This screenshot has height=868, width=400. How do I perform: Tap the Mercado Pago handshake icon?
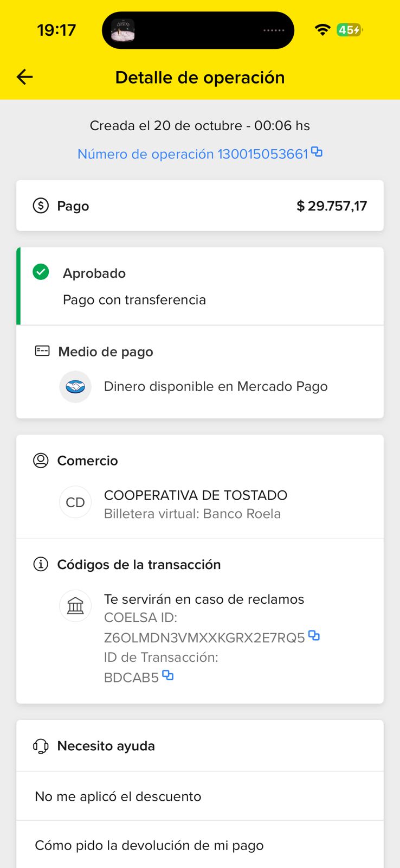[x=75, y=387]
